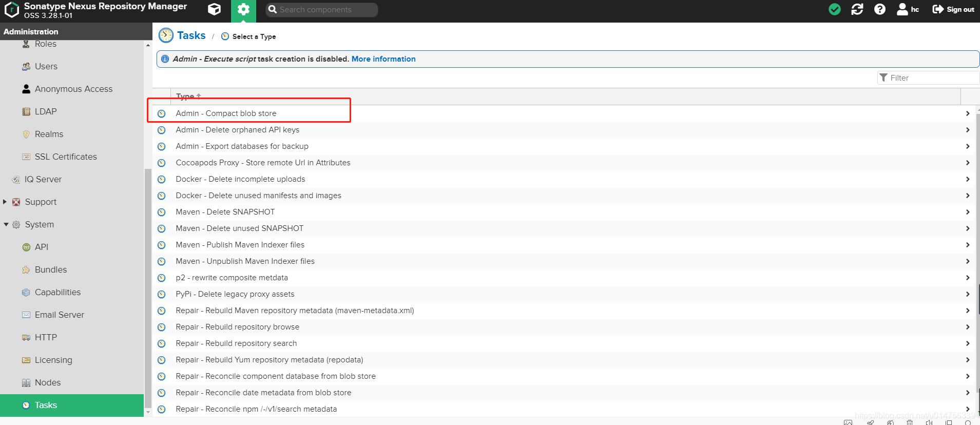Click the Refresh icon in header
This screenshot has height=425, width=980.
857,9
